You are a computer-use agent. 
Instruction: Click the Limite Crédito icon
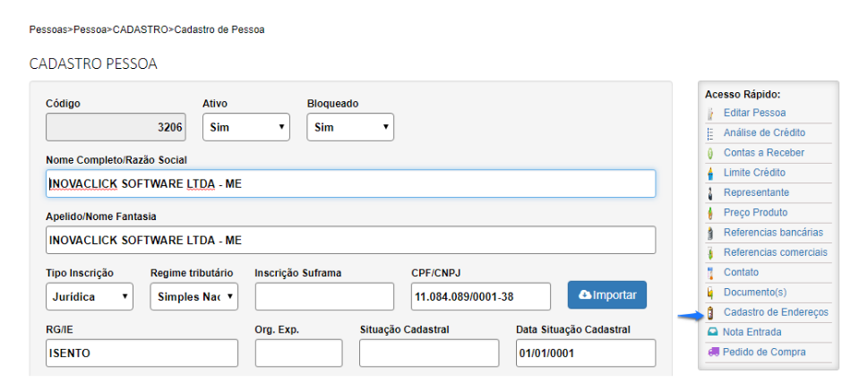tap(710, 173)
